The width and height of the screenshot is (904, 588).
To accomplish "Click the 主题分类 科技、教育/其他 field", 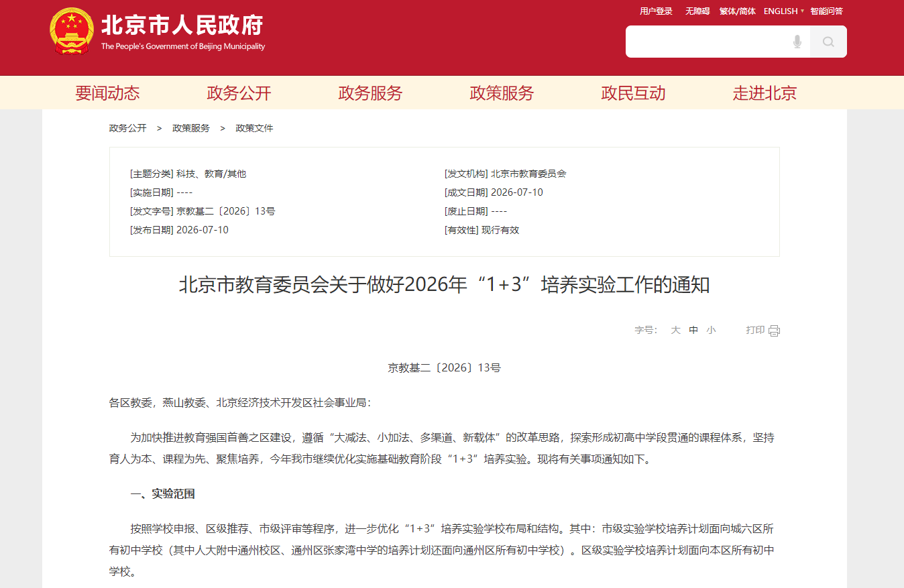I will pos(188,174).
